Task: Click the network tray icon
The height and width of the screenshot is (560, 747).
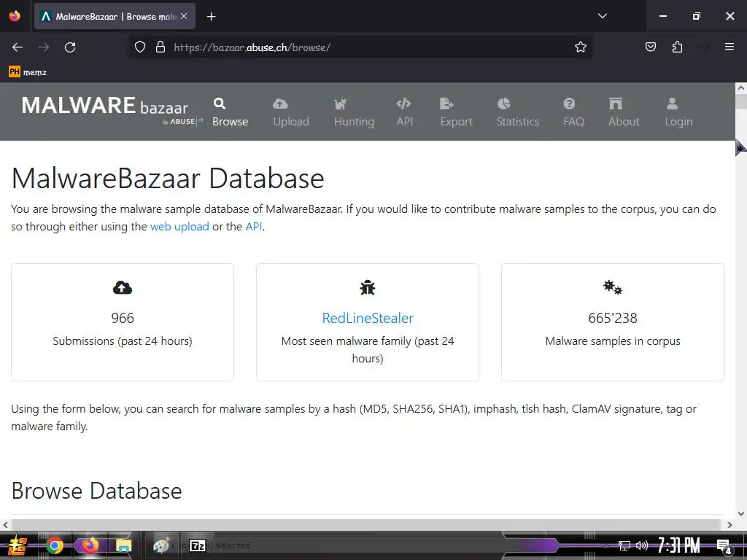Action: pyautogui.click(x=624, y=545)
